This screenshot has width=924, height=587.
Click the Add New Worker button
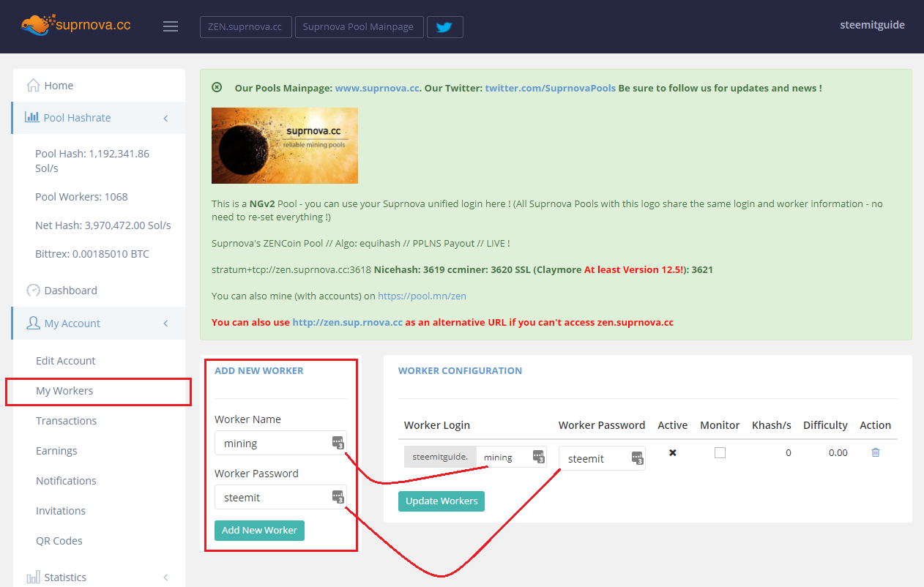(259, 530)
